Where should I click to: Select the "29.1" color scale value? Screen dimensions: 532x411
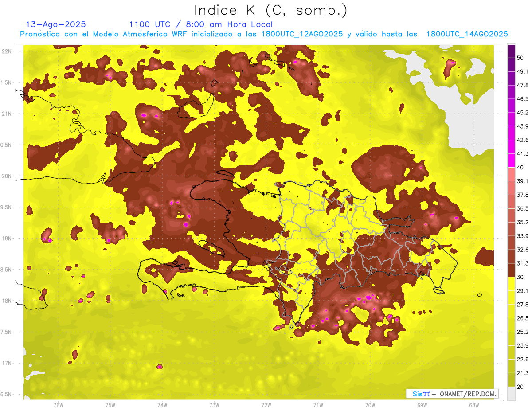[x=523, y=291]
